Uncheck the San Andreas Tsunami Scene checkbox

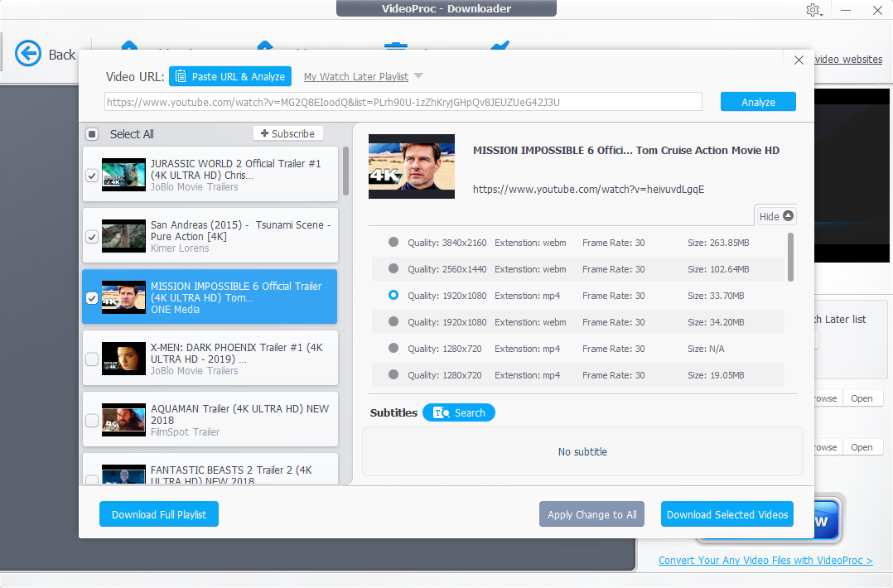92,237
